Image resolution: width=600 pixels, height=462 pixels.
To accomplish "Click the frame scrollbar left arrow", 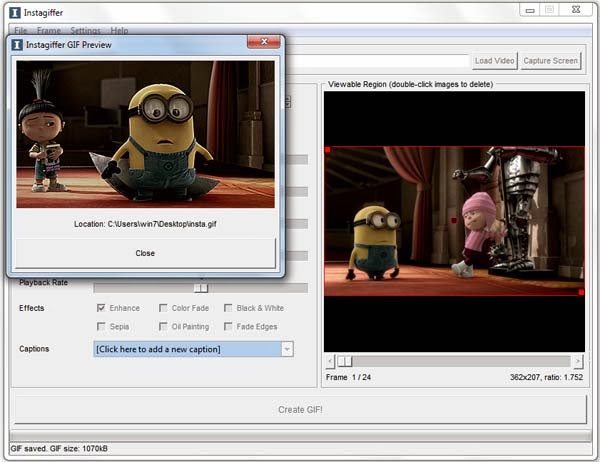I will pos(330,361).
